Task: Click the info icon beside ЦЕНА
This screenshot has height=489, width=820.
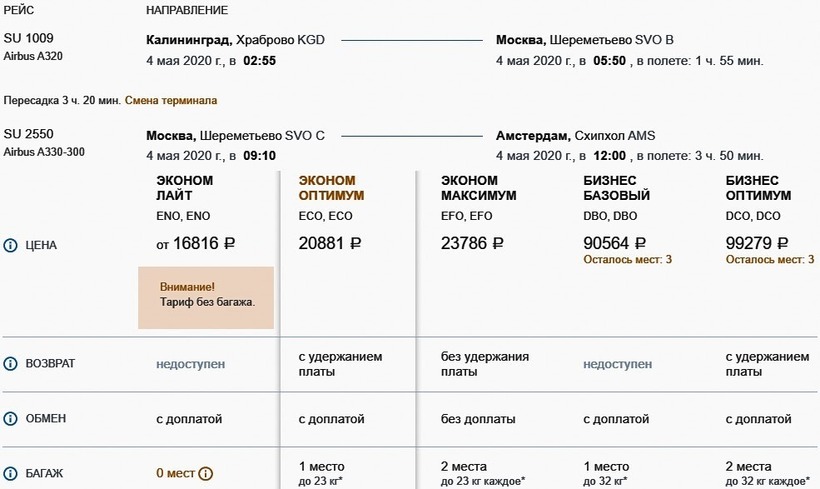Action: [11, 243]
